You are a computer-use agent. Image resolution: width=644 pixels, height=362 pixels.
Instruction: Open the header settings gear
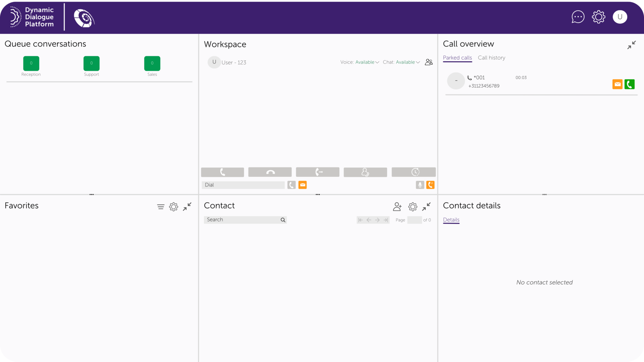(598, 17)
